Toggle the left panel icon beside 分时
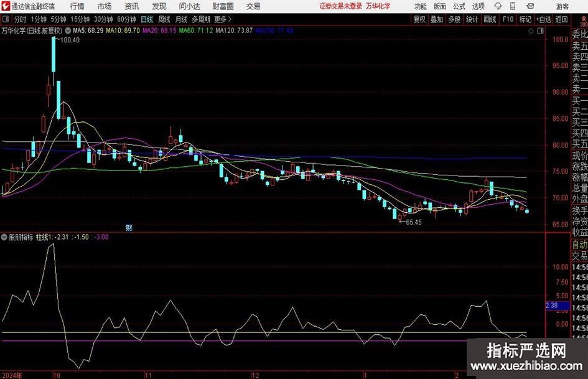Screen dimensions: 588x379 pos(6,19)
